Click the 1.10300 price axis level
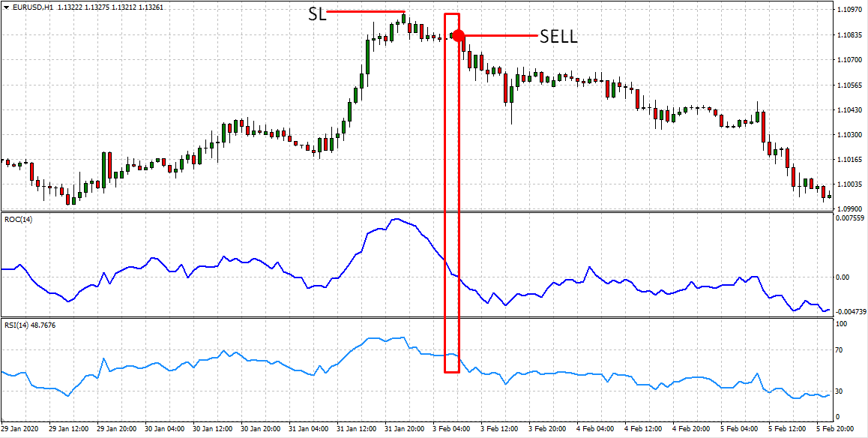The width and height of the screenshot is (868, 438). (850, 135)
